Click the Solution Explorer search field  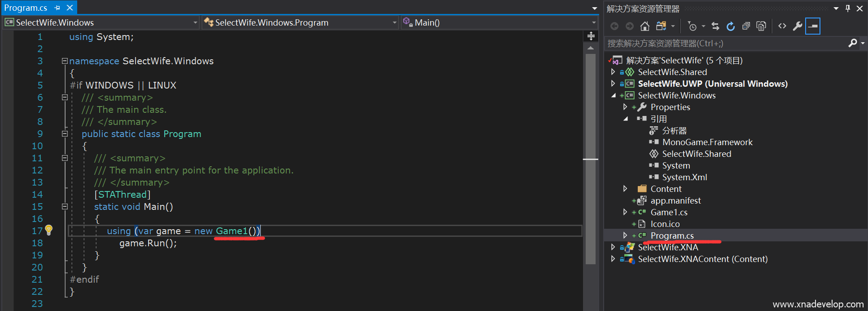pyautogui.click(x=725, y=44)
